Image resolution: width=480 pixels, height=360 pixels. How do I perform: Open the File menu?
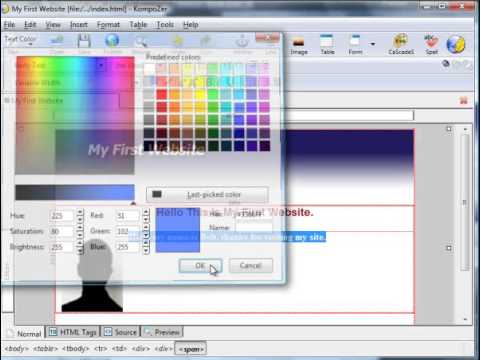click(9, 25)
